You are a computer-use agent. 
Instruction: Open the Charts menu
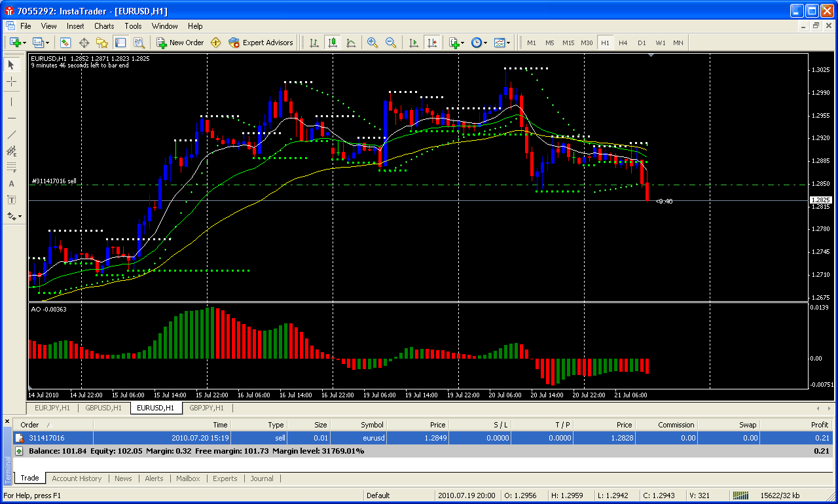point(104,26)
